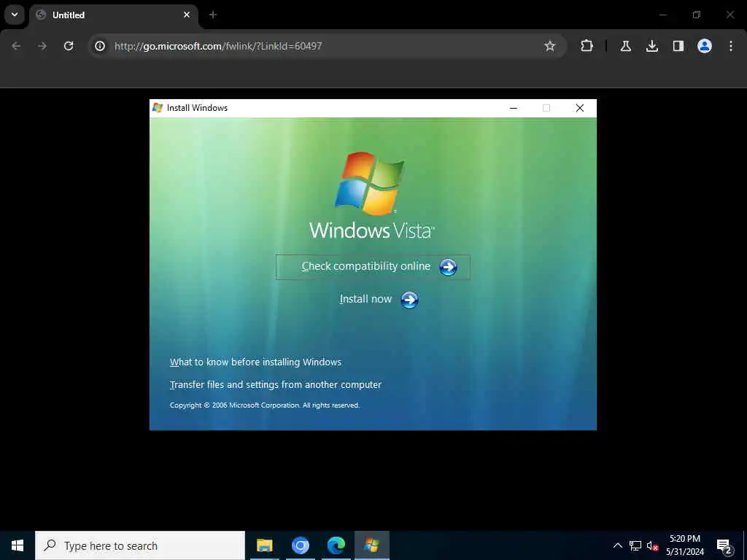Open File Explorer from the taskbar
This screenshot has width=747, height=560.
pos(264,545)
